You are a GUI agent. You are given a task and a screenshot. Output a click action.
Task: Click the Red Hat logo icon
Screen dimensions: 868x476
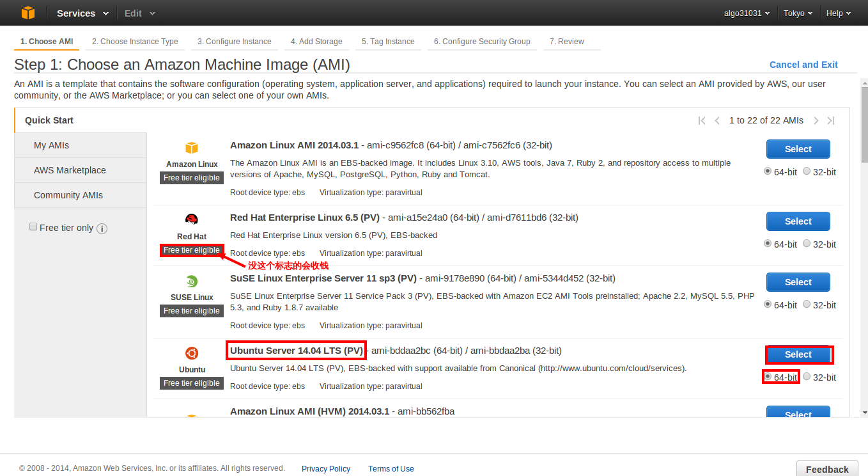pos(192,219)
